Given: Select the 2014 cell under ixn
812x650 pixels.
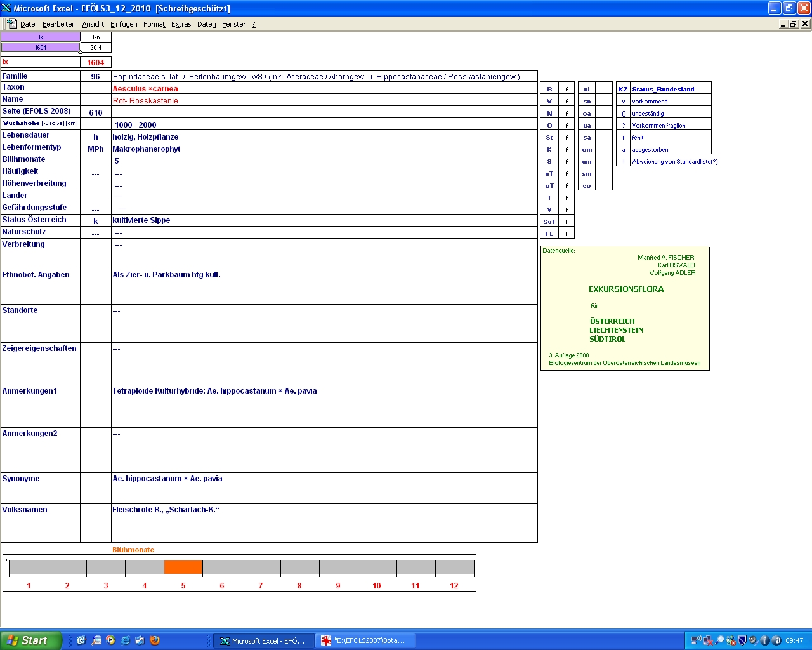Looking at the screenshot, I should pyautogui.click(x=96, y=48).
